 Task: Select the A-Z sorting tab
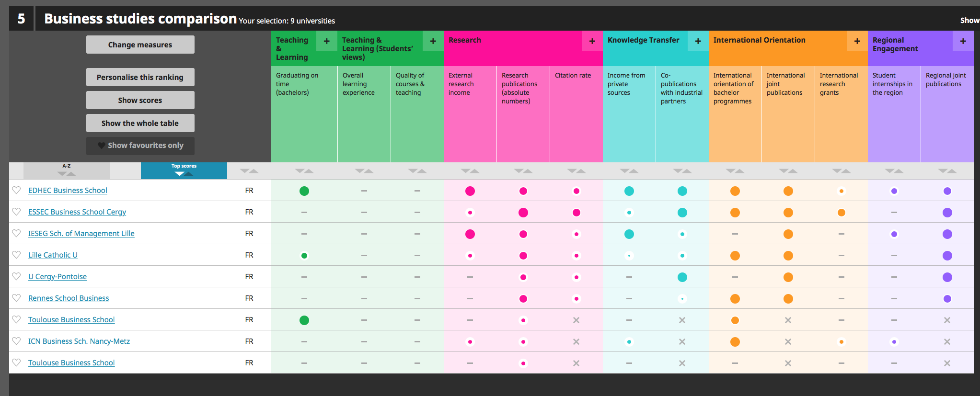pyautogui.click(x=67, y=170)
